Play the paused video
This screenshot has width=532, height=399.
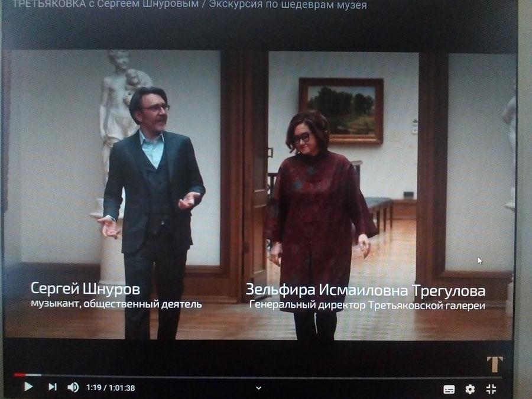coord(28,387)
